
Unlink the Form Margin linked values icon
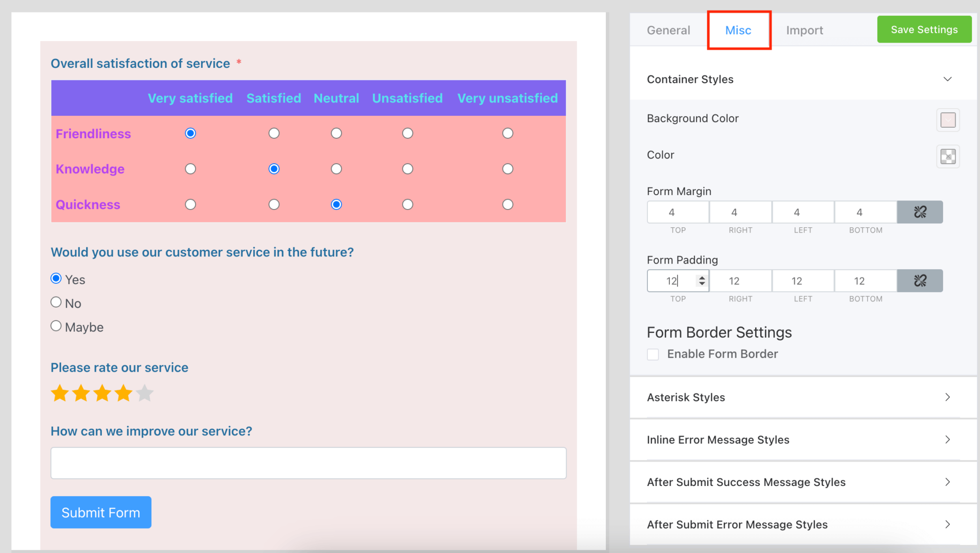[x=919, y=212]
